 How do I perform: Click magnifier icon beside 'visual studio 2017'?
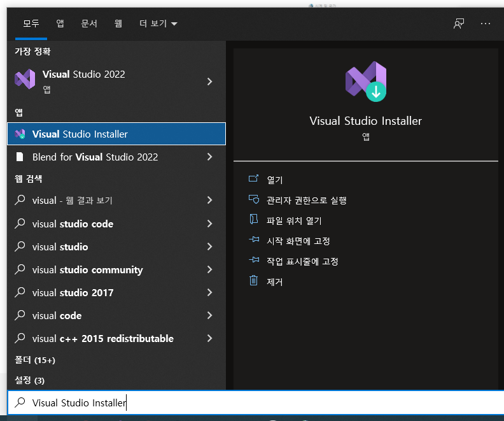point(20,292)
